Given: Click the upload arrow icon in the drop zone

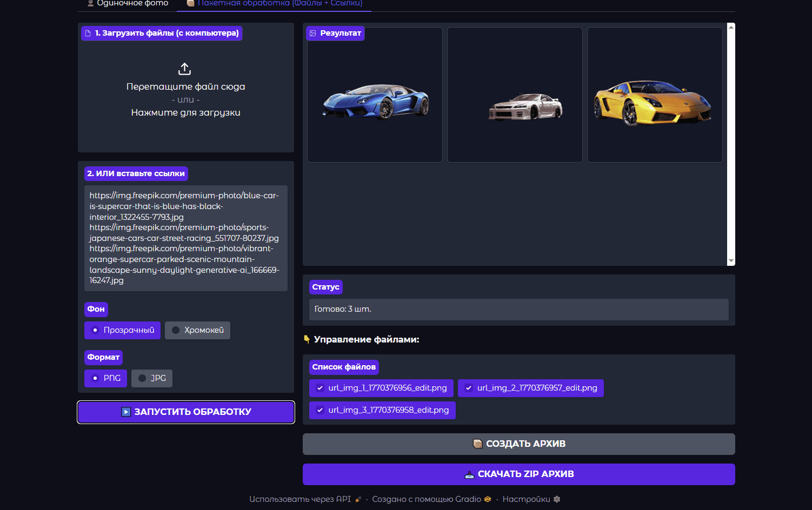Looking at the screenshot, I should (x=184, y=69).
